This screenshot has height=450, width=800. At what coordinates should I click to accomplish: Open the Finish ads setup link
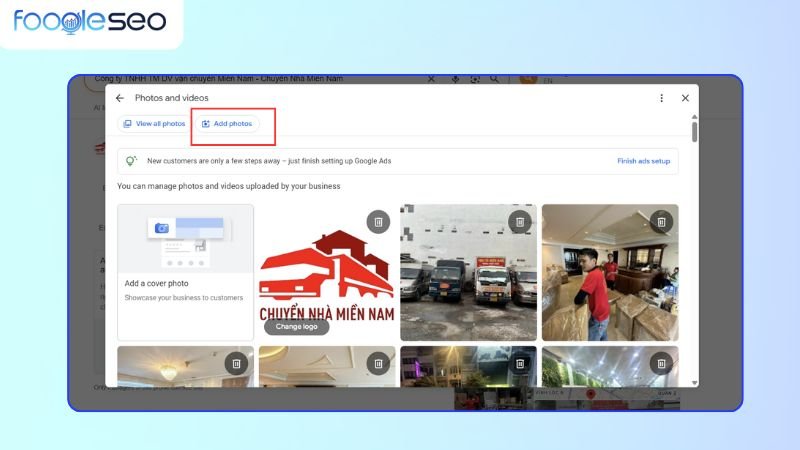click(643, 161)
